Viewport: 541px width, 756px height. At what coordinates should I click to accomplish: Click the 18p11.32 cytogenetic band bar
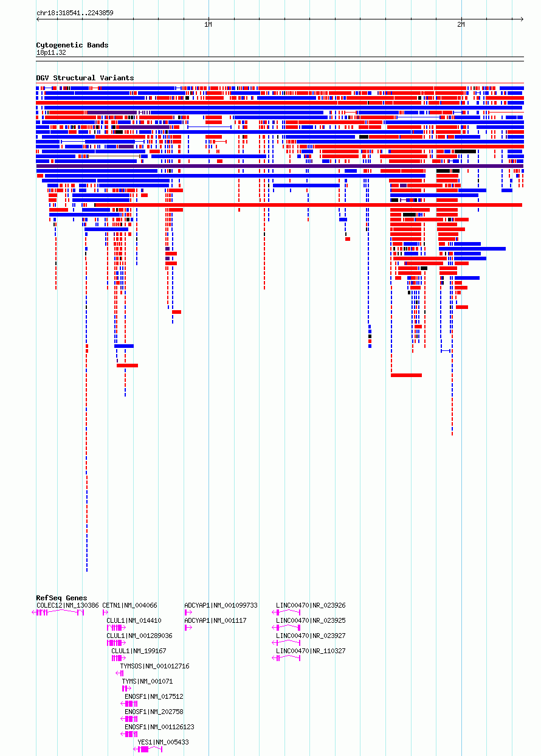pos(280,59)
